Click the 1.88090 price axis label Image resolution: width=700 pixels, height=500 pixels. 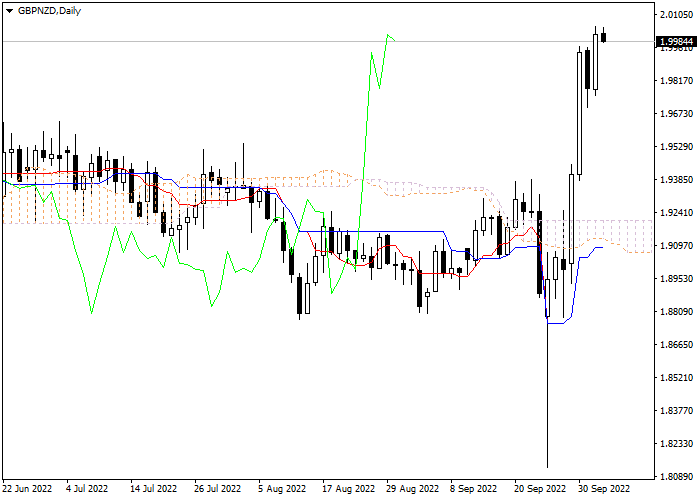pyautogui.click(x=676, y=312)
